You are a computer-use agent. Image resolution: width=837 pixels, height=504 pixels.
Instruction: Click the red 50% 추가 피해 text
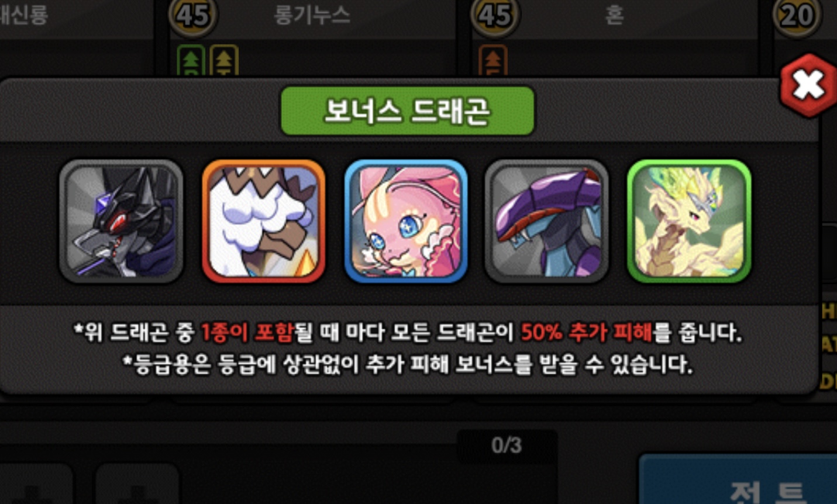click(x=586, y=333)
